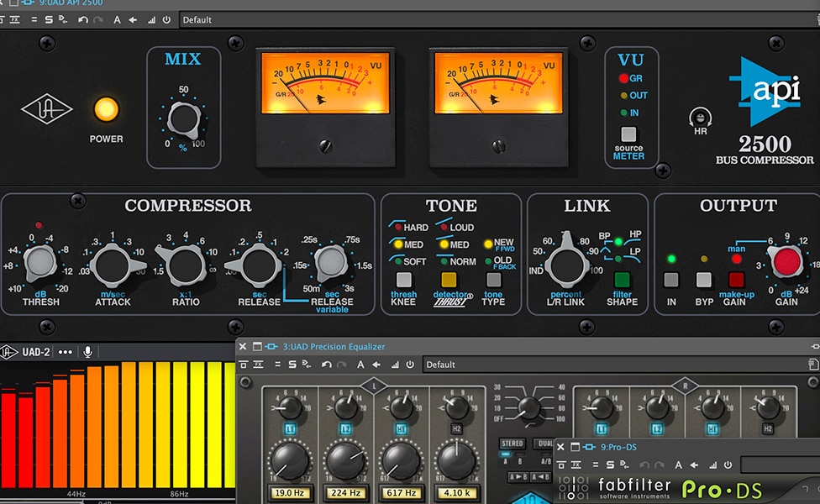Click the pin icon beside '9:Pro-DS' title
Viewport: 820px width, 504px height.
point(590,447)
